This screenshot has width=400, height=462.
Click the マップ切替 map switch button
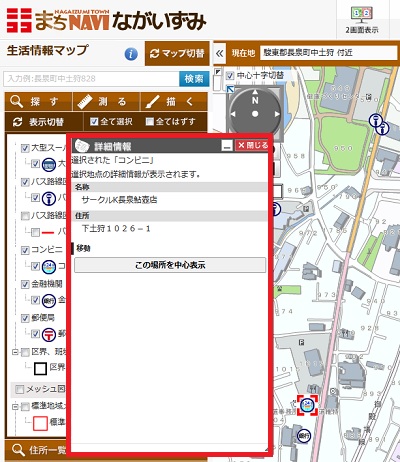point(177,53)
